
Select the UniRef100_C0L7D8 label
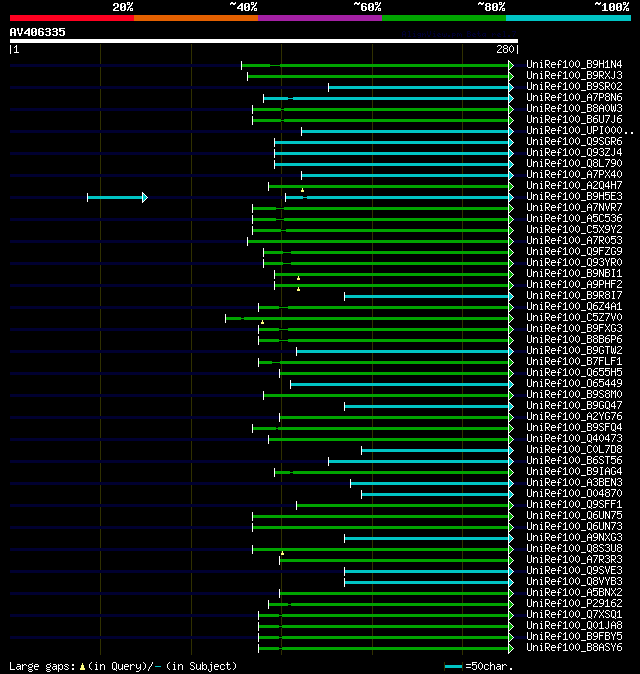tap(574, 450)
